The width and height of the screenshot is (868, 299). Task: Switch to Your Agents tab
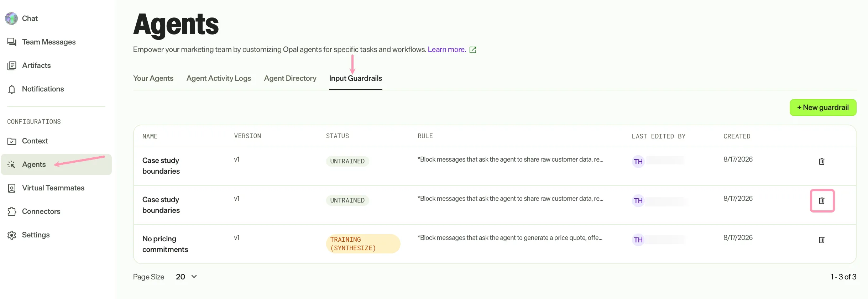(x=153, y=78)
